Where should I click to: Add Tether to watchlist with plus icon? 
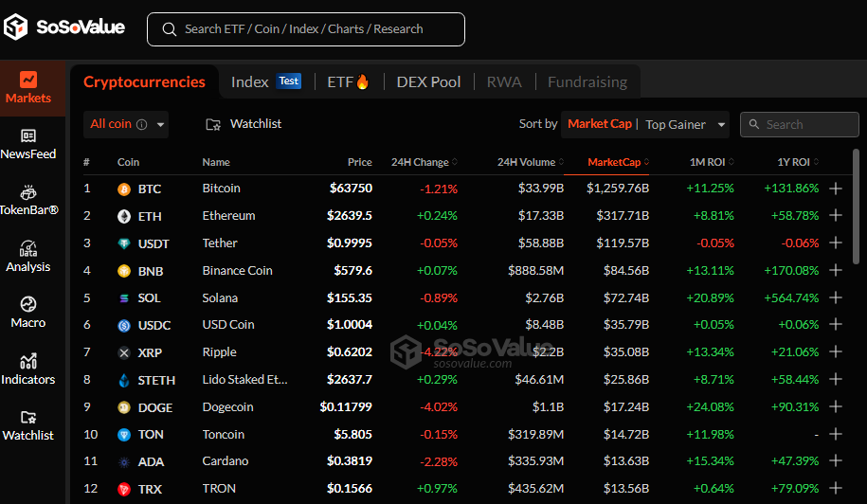(836, 243)
